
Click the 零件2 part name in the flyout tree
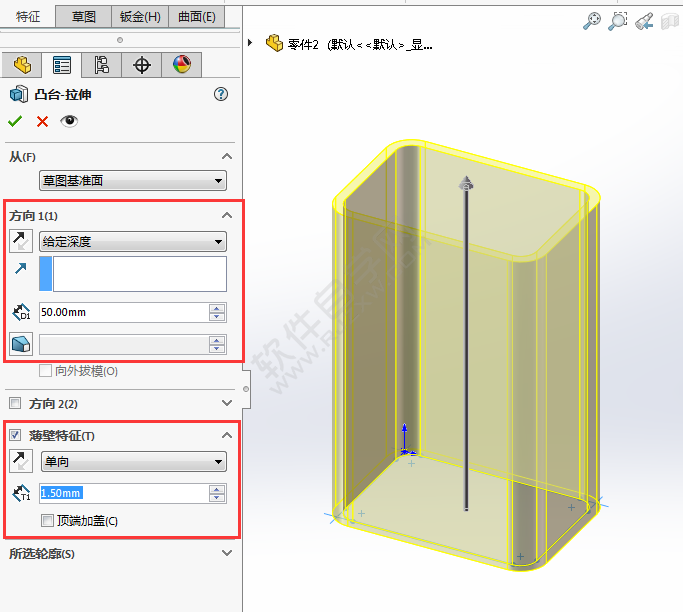click(x=303, y=44)
